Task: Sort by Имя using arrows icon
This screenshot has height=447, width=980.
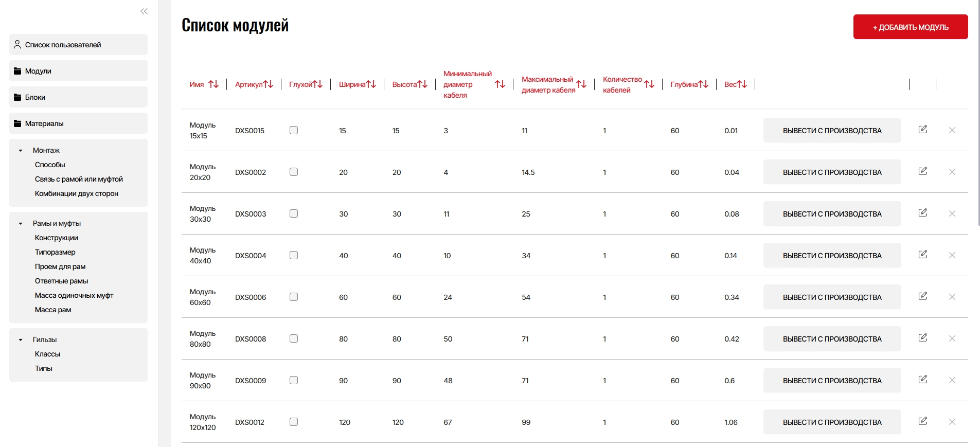Action: (213, 84)
